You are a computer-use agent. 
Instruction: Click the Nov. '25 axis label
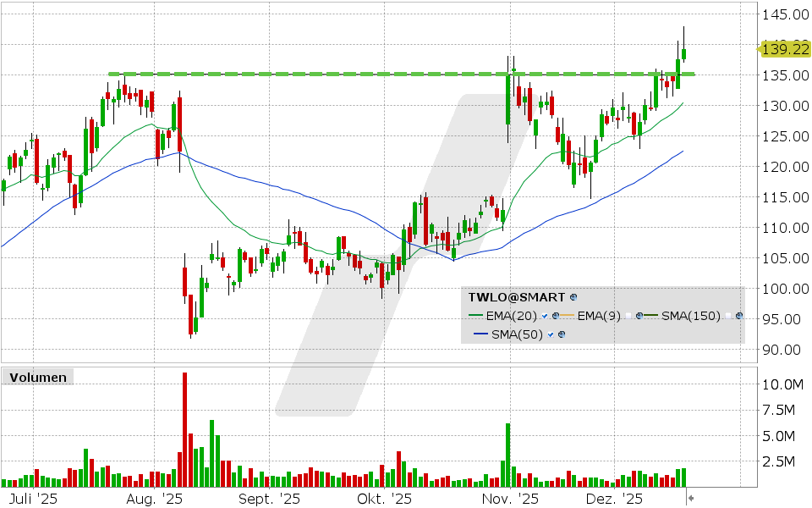click(508, 499)
